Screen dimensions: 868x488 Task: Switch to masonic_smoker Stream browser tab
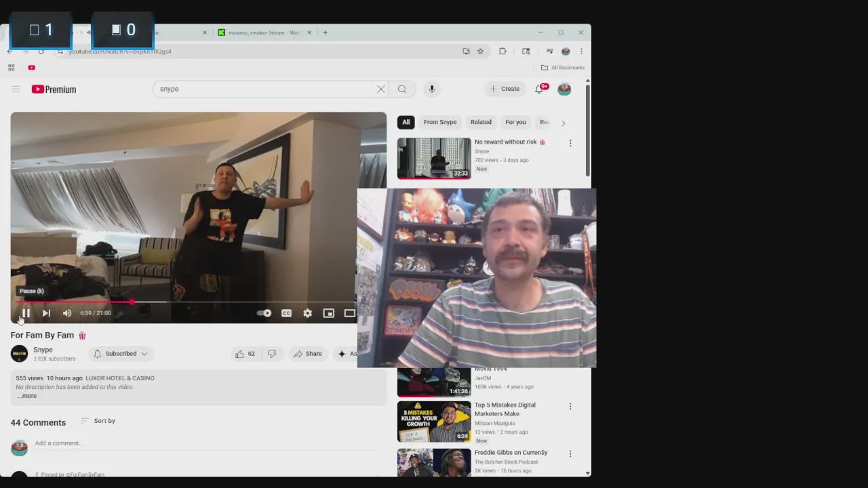[x=264, y=33]
